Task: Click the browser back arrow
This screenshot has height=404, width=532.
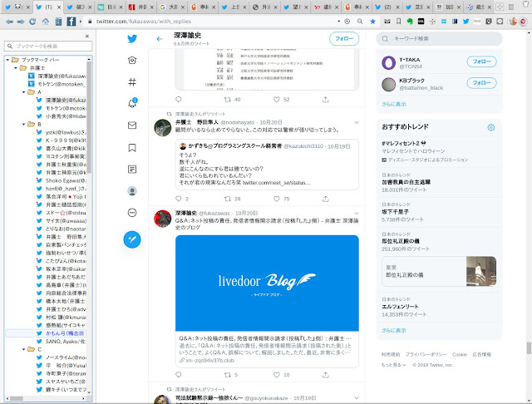Action: (9, 22)
